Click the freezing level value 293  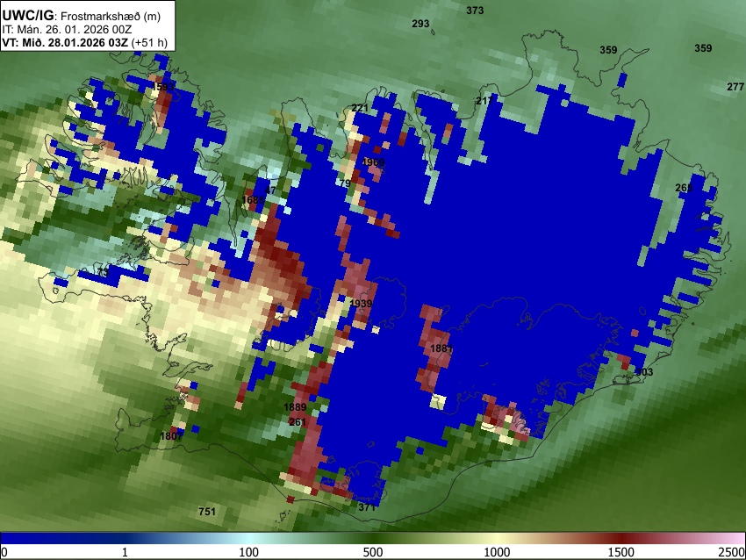420,24
